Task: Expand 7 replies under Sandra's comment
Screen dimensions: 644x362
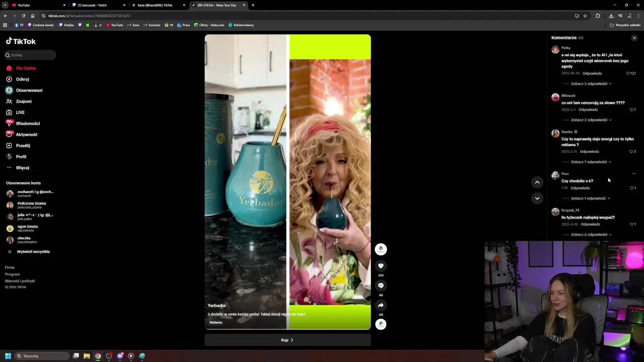Action: click(x=591, y=162)
